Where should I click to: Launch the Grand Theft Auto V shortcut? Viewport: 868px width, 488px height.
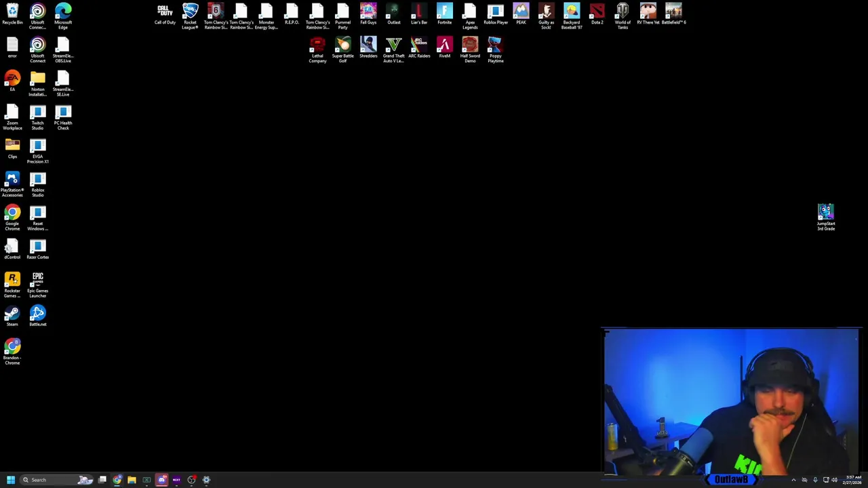[393, 51]
